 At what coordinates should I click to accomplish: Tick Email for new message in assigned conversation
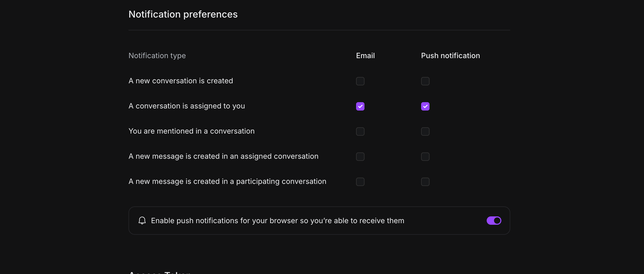[360, 157]
